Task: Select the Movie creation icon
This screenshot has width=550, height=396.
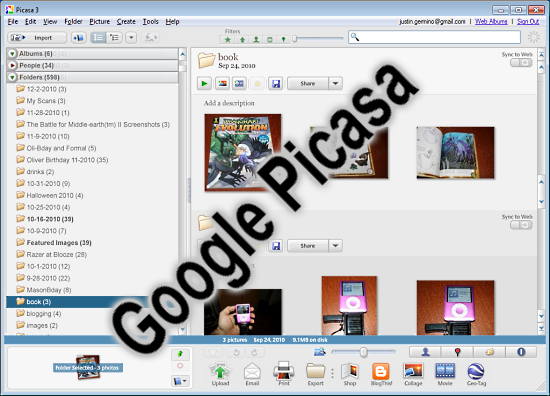Action: coord(445,374)
